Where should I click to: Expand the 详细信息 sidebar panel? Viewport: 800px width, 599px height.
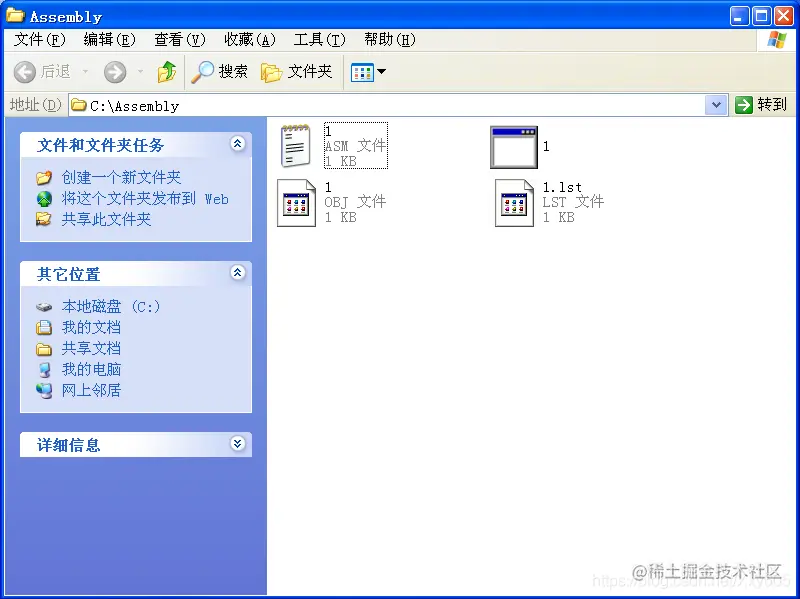click(x=237, y=444)
